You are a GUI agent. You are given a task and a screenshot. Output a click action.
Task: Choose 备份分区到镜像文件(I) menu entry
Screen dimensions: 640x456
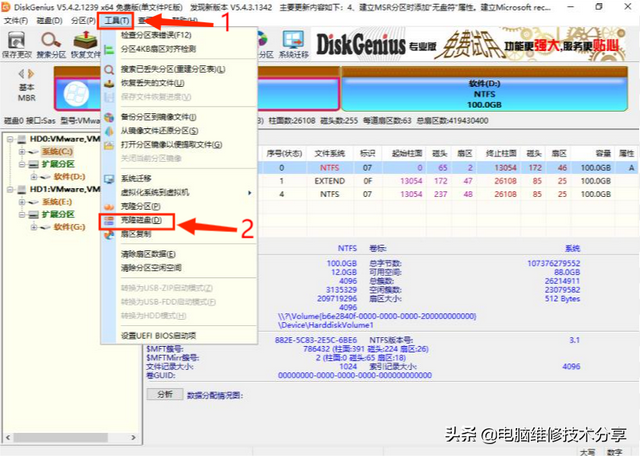158,117
